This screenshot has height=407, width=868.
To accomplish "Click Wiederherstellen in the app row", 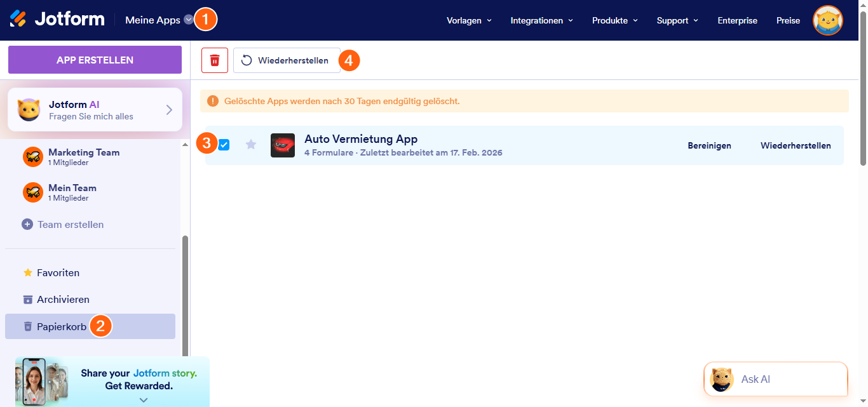I will point(796,145).
